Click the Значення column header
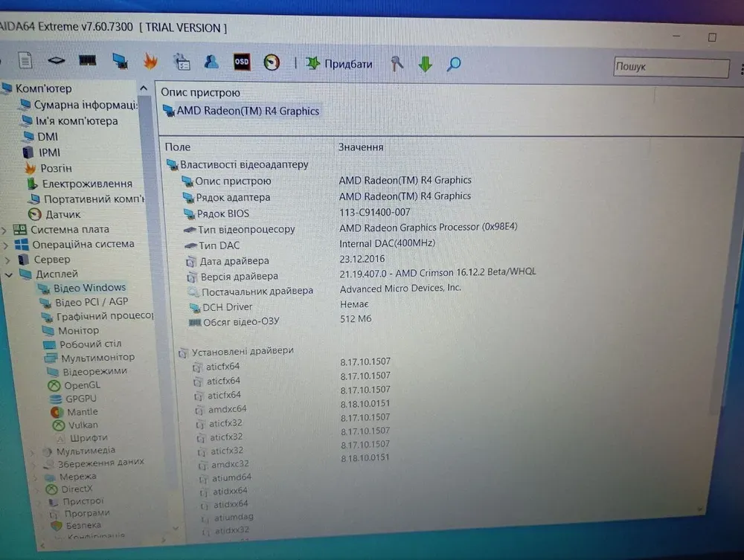 coord(361,147)
